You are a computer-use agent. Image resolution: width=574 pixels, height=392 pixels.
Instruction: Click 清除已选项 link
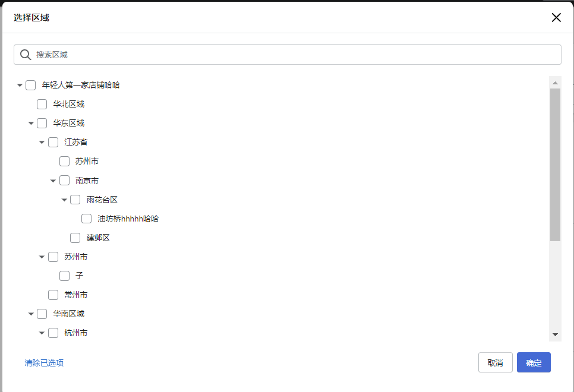tap(45, 363)
